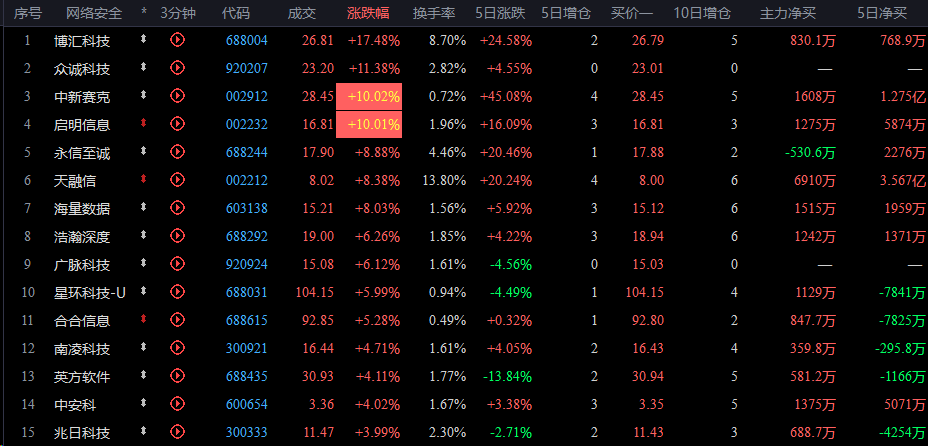Open stock code 688031
Screen dimensions: 928x446
pos(247,292)
